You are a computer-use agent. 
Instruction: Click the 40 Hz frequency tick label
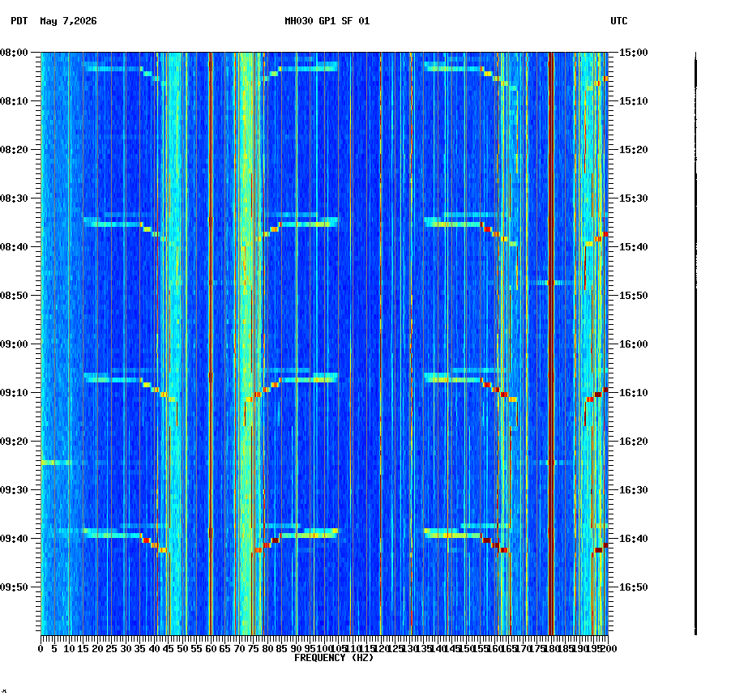[x=154, y=649]
